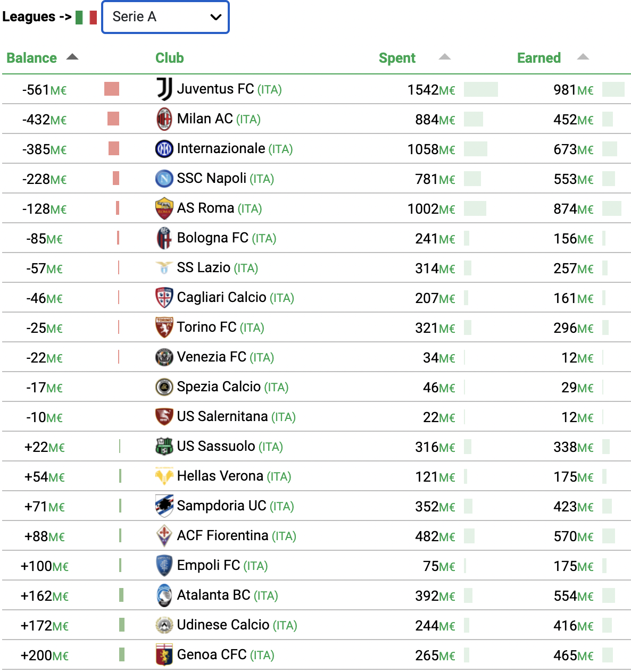Click Juventus red balance bar
The width and height of the screenshot is (631, 672).
[112, 89]
